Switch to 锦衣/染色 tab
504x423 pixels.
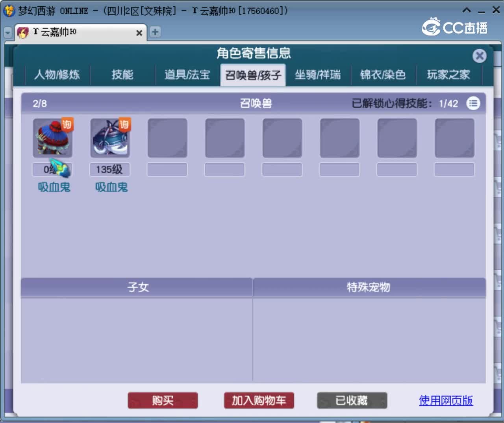point(383,74)
